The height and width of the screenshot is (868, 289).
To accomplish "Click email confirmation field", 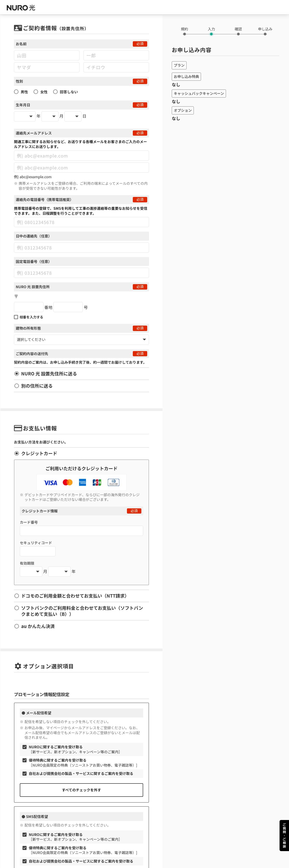I will 81,167.
